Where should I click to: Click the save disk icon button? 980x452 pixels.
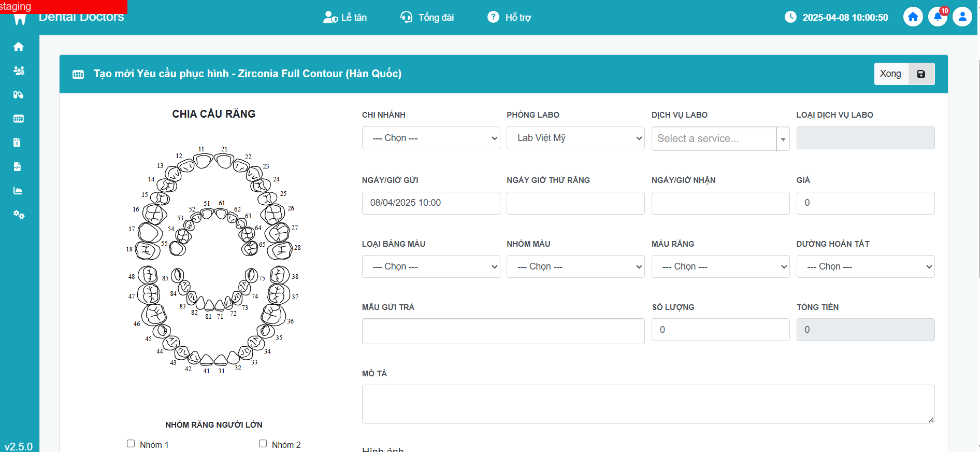921,74
